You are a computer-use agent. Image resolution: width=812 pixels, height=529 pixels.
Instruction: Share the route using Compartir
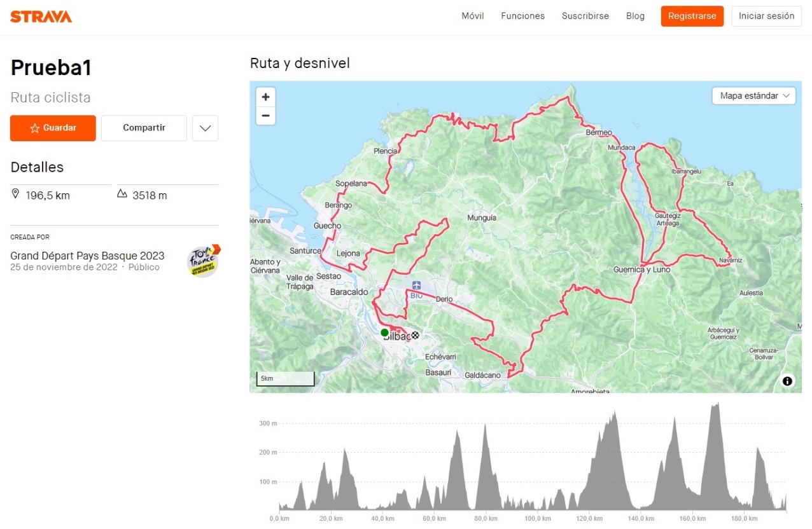point(144,128)
